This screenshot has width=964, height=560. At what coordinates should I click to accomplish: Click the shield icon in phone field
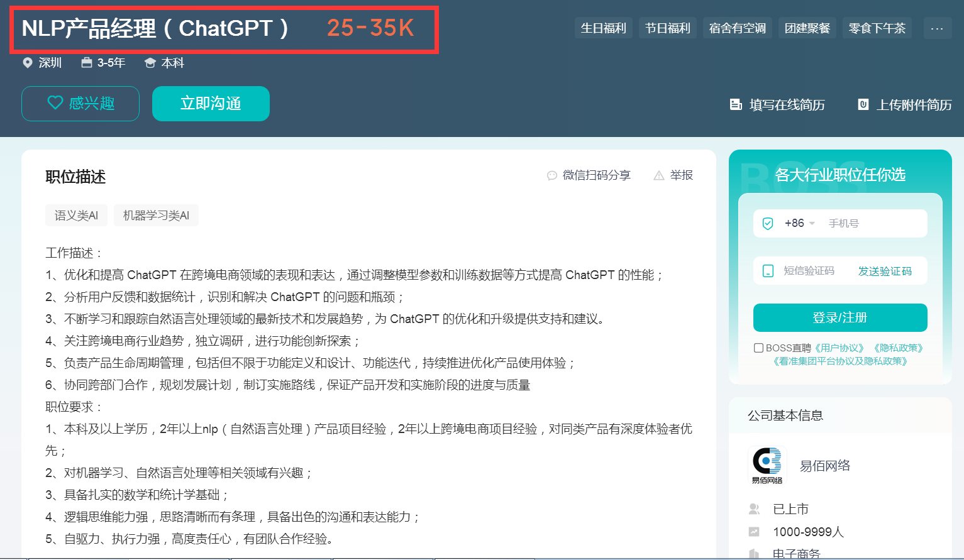click(768, 223)
